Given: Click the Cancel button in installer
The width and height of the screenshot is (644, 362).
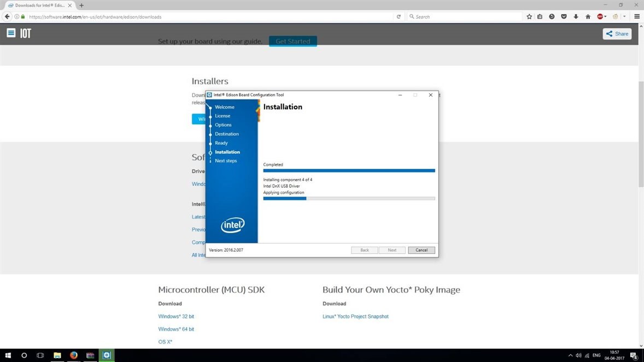Looking at the screenshot, I should coord(421,250).
